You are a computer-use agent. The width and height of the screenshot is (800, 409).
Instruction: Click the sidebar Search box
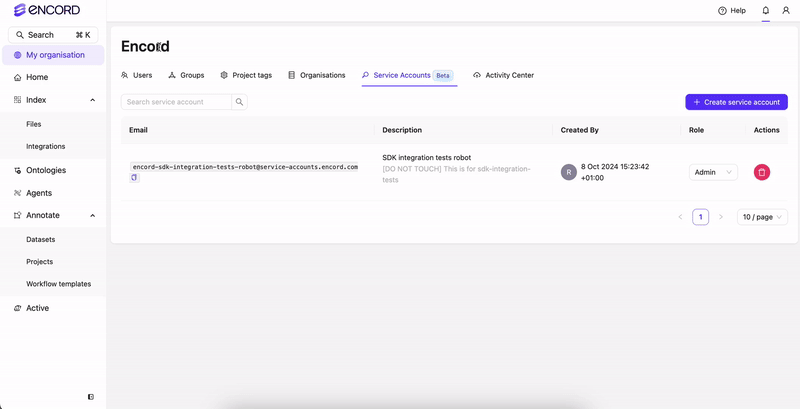point(53,35)
